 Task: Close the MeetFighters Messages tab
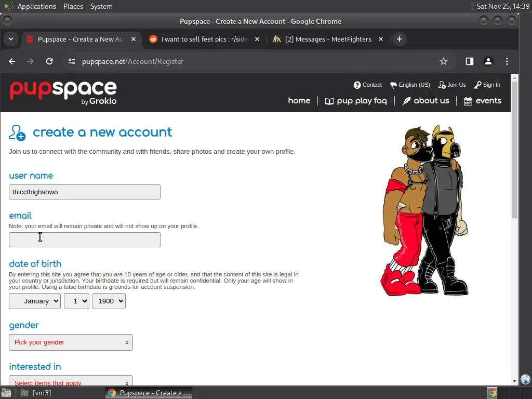381,39
